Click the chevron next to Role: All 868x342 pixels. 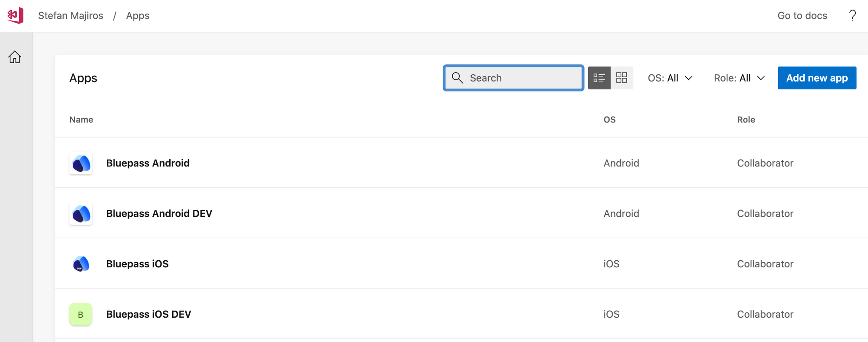point(761,78)
